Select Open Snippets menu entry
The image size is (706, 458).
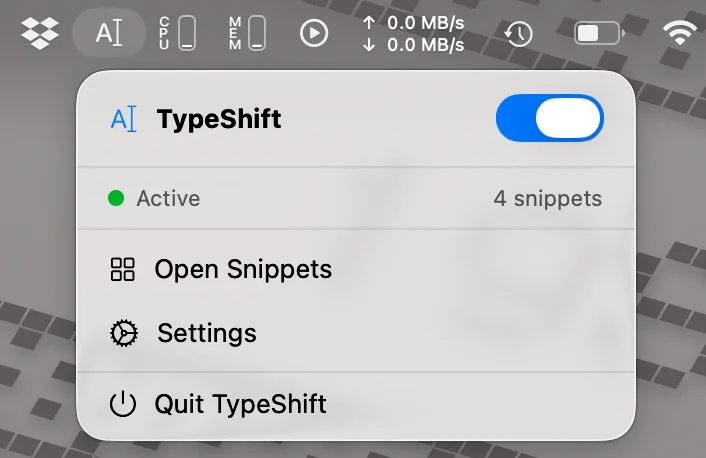point(356,269)
